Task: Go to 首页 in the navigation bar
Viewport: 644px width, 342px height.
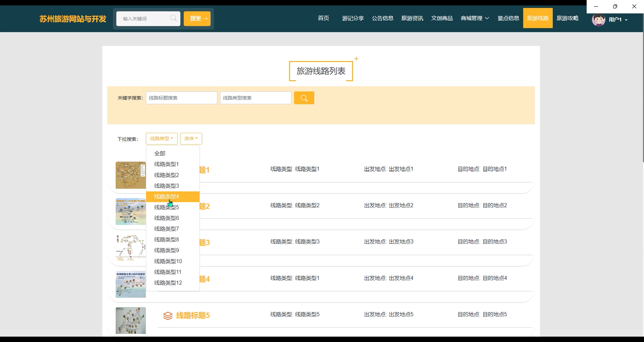Action: click(x=323, y=18)
